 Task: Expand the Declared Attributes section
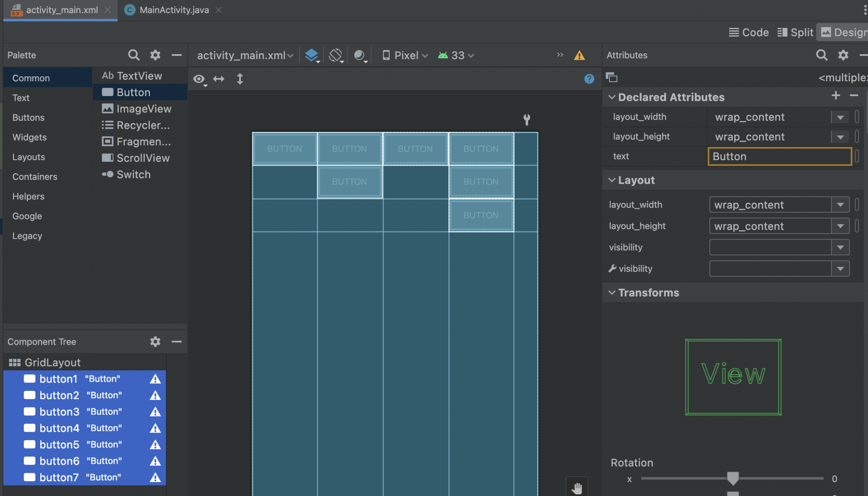612,97
